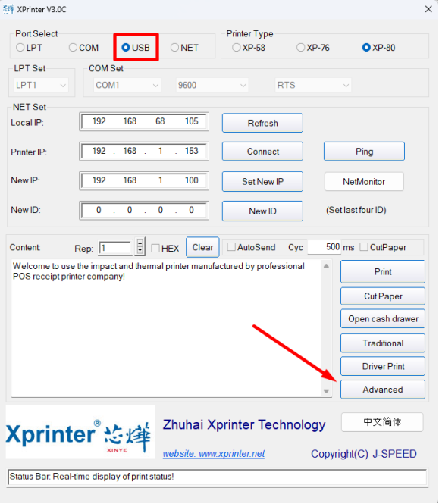This screenshot has height=504, width=439.
Task: Open the LPT1 dropdown
Action: pos(41,85)
